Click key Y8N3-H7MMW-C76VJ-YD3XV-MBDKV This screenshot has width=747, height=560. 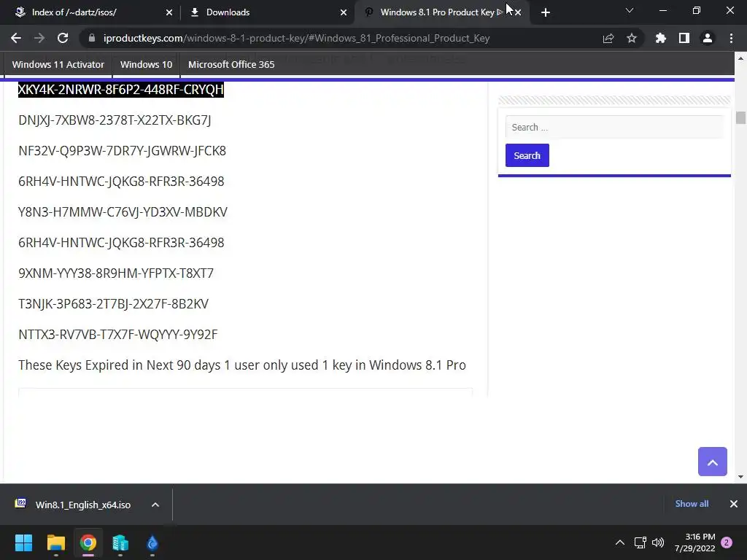pyautogui.click(x=123, y=212)
